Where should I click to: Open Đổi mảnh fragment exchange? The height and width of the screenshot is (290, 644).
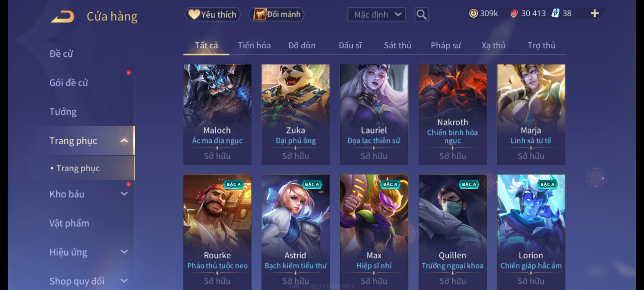pyautogui.click(x=277, y=14)
